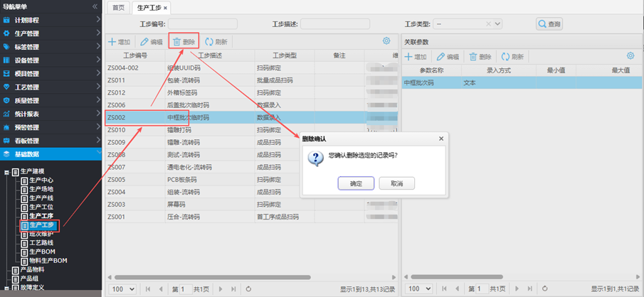Screen dimensions: 644x297
Task: Collapse the 基础数据 section chevron
Action: tap(98, 153)
